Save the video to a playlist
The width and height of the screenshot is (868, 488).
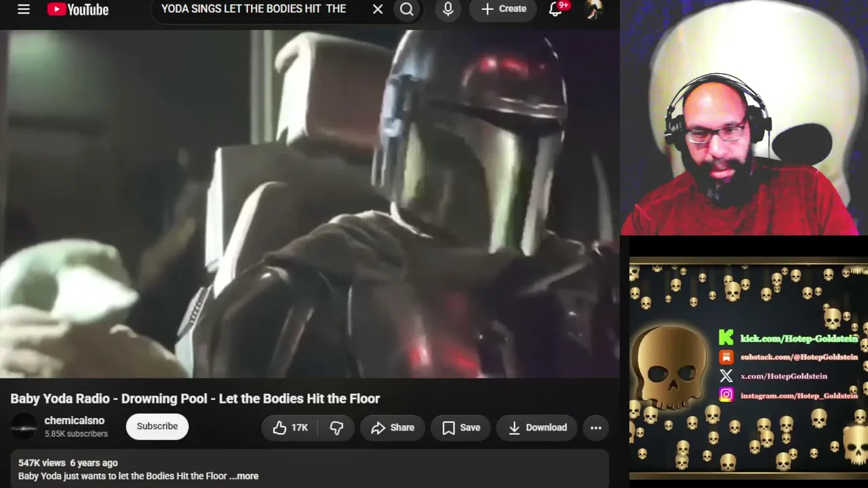461,428
